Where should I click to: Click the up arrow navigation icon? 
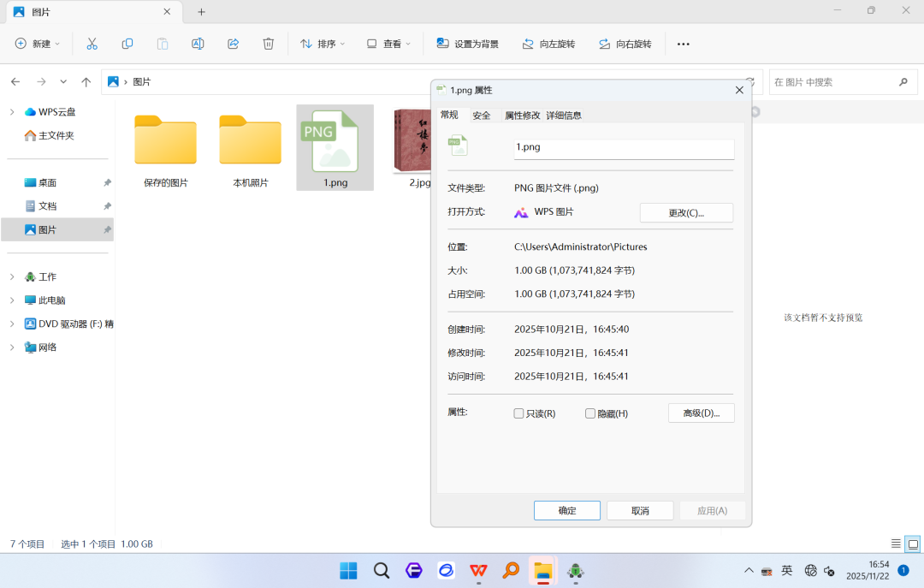click(x=86, y=82)
